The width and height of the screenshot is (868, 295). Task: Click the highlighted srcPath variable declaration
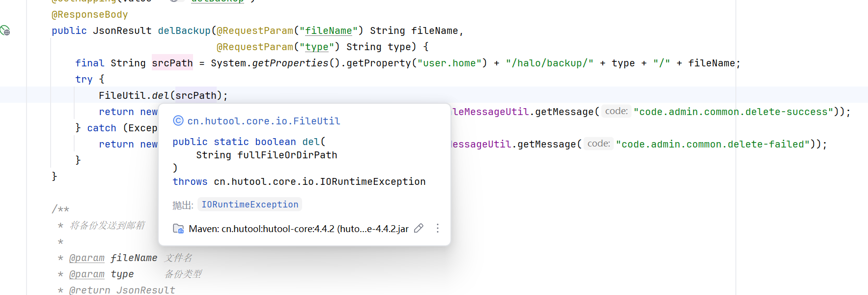tap(172, 63)
